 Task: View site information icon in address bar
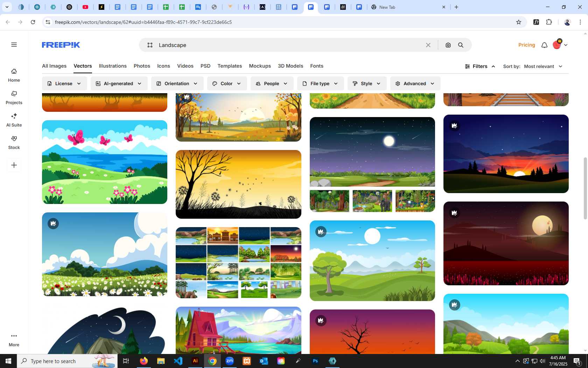(x=48, y=22)
